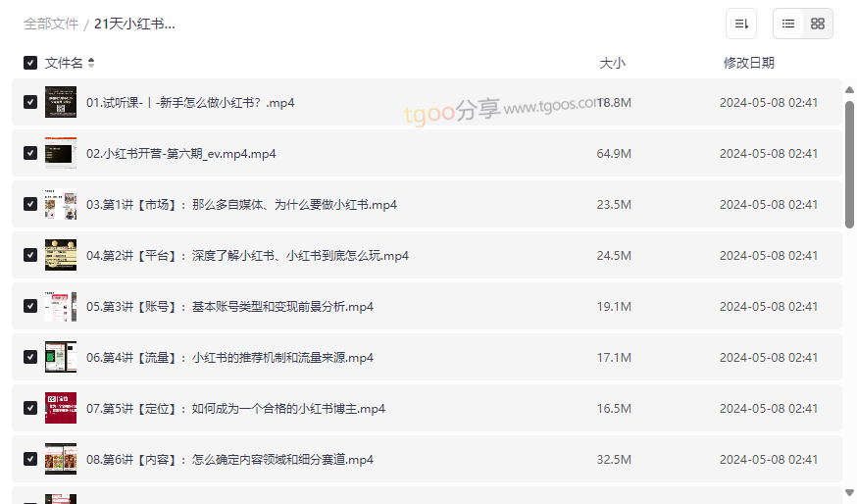Open thumbnail of 06.第4讲【流量】video
The height and width of the screenshot is (504, 857).
pos(61,357)
